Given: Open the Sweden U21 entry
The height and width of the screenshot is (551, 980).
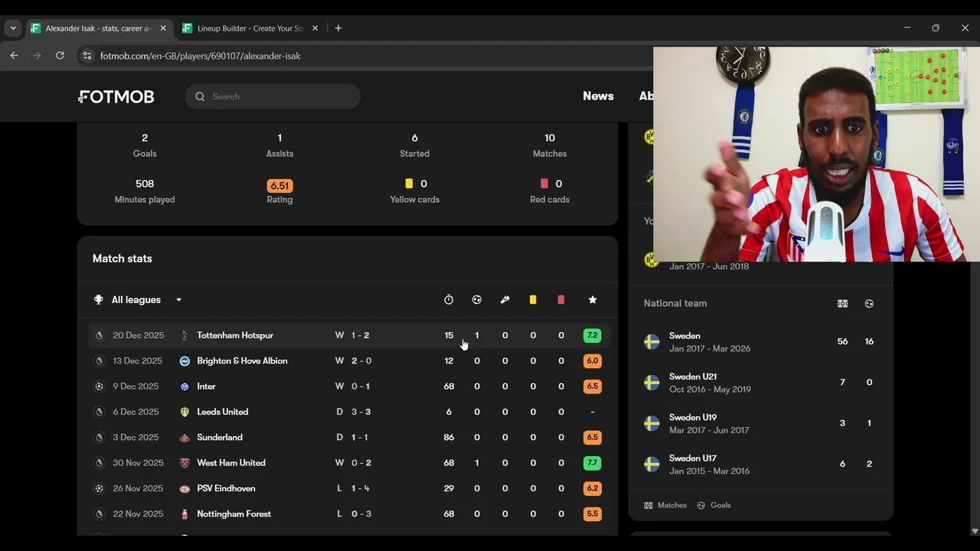Looking at the screenshot, I should tap(760, 383).
